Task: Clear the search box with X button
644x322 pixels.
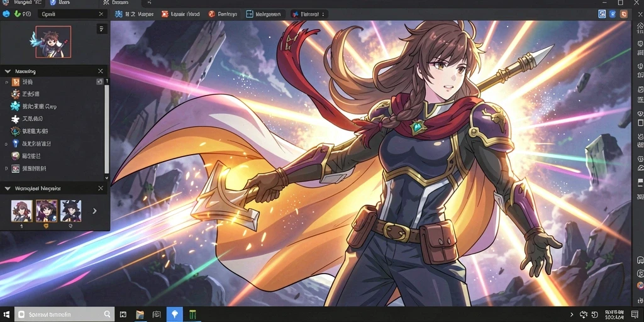Action: 101,14
